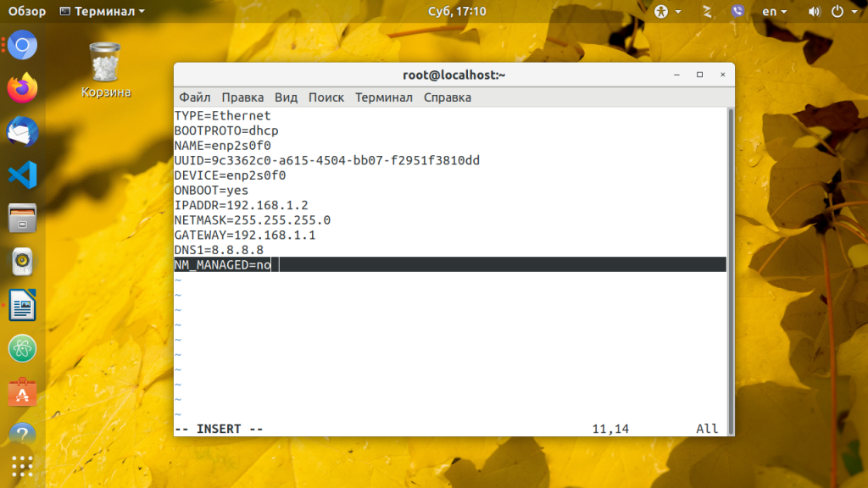
Task: Open the Viber tray icon
Action: (737, 11)
